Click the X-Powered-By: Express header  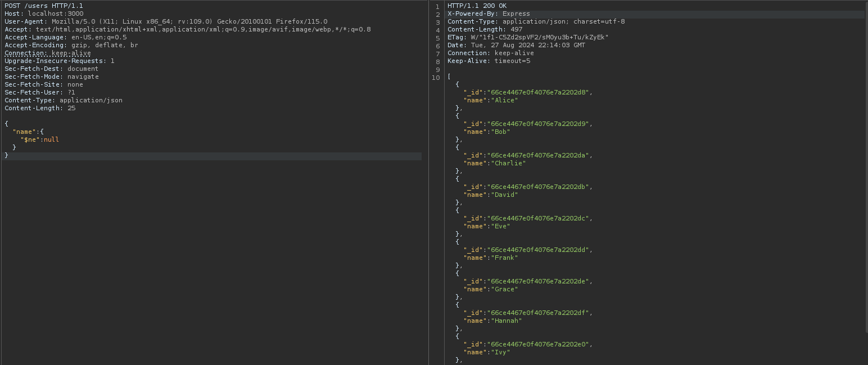(489, 13)
